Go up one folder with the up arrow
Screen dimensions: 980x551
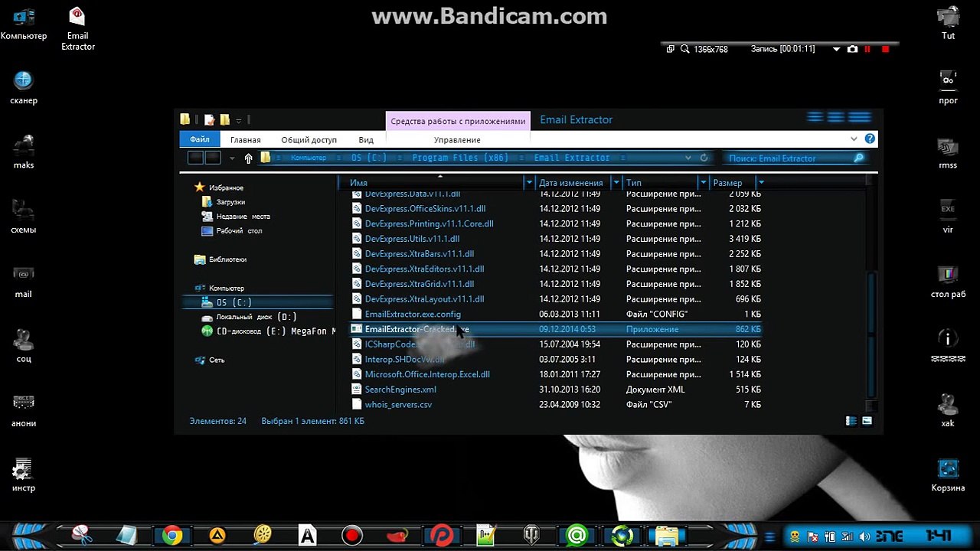248,158
